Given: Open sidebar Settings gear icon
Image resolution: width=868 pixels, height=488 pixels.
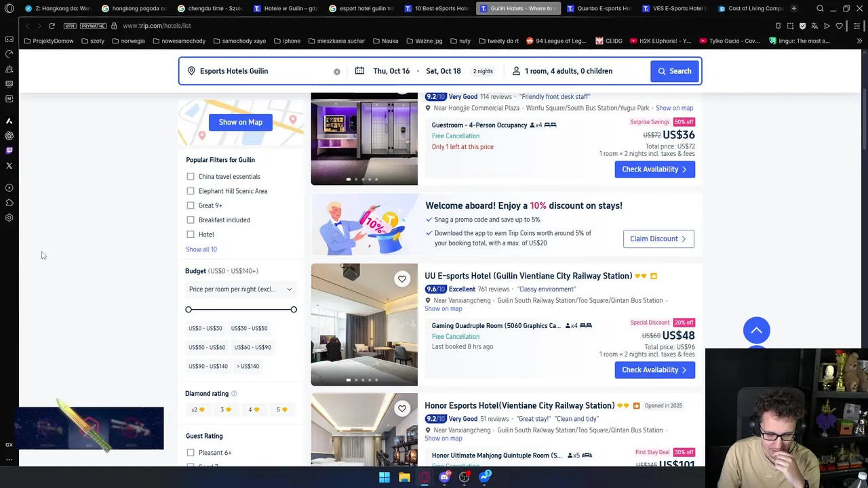Looking at the screenshot, I should (x=9, y=218).
